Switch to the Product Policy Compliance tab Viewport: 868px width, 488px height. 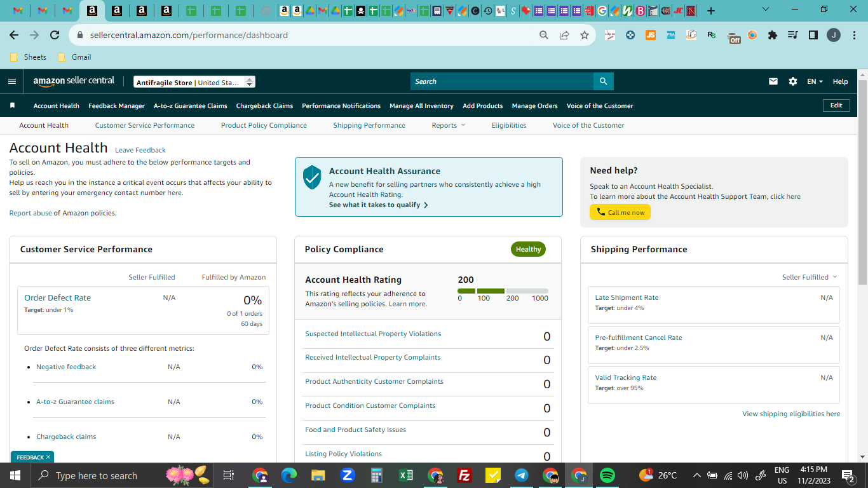click(x=264, y=125)
